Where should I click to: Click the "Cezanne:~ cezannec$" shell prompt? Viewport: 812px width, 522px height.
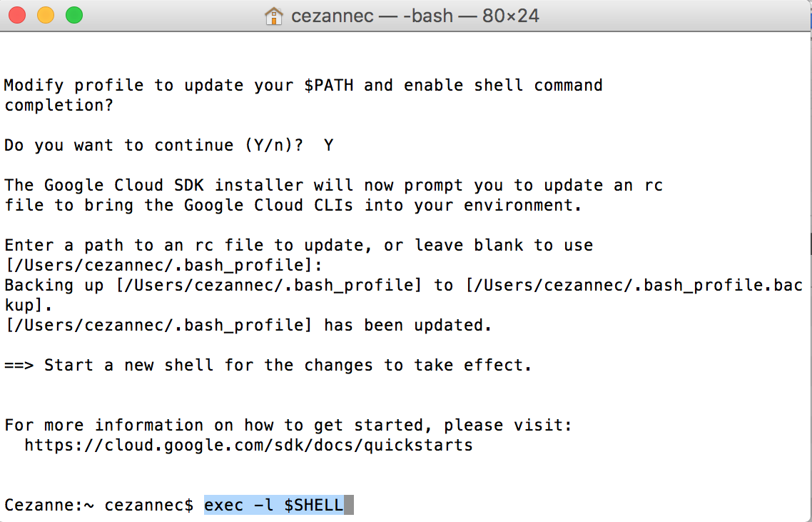tap(98, 506)
